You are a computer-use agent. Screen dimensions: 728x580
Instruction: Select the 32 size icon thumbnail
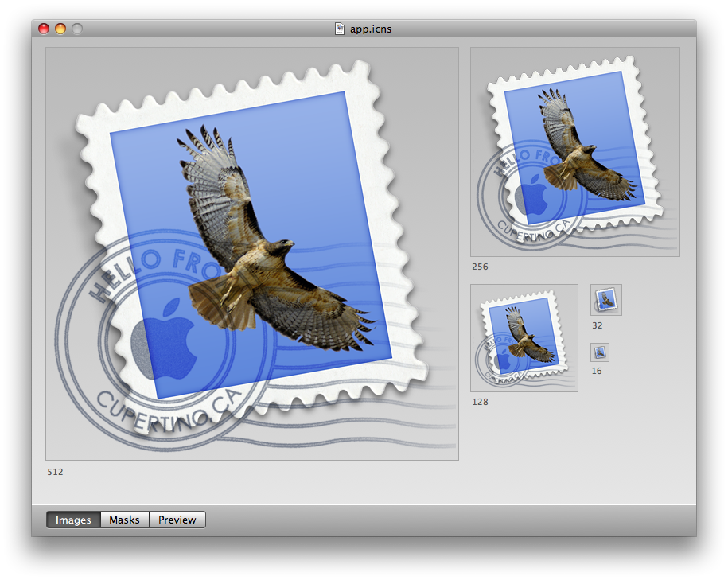(606, 300)
